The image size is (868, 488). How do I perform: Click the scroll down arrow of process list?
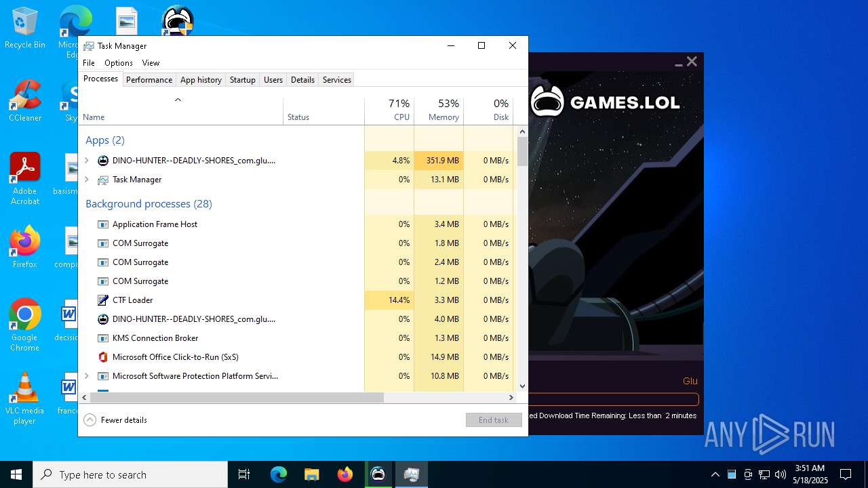tap(522, 386)
